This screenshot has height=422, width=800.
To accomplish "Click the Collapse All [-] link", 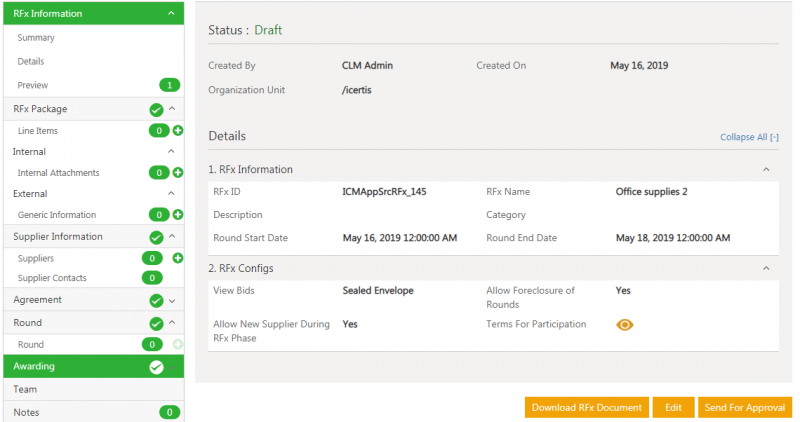I will 749,137.
